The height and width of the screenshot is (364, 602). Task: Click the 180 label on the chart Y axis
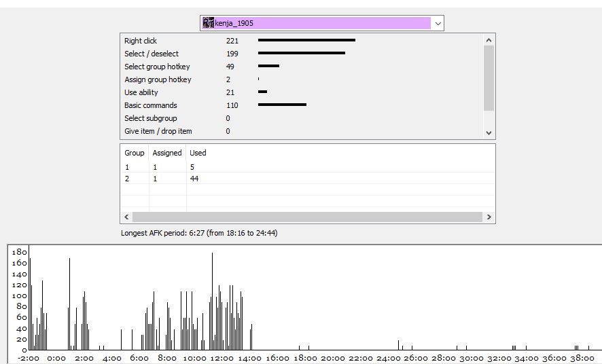19,252
